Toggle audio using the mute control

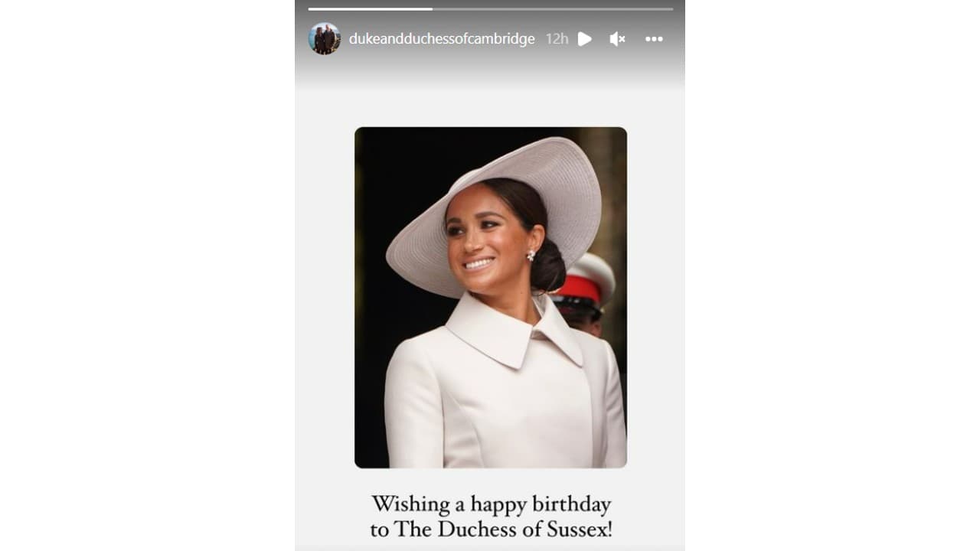click(617, 38)
